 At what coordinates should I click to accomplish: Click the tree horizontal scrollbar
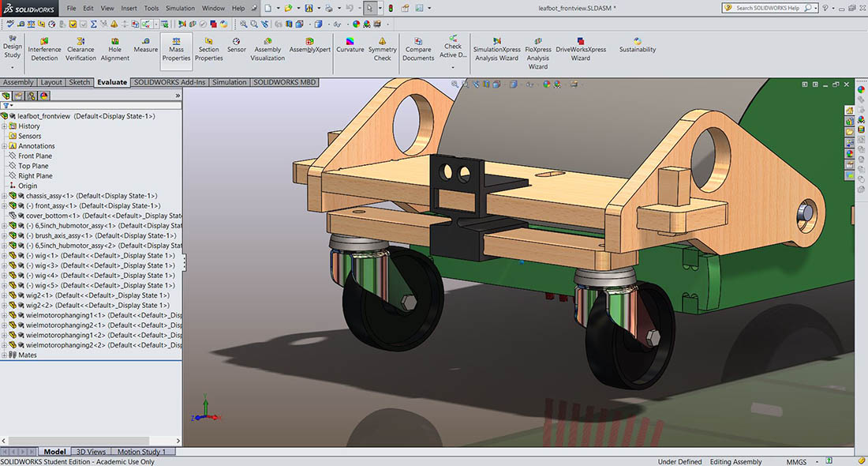79,441
